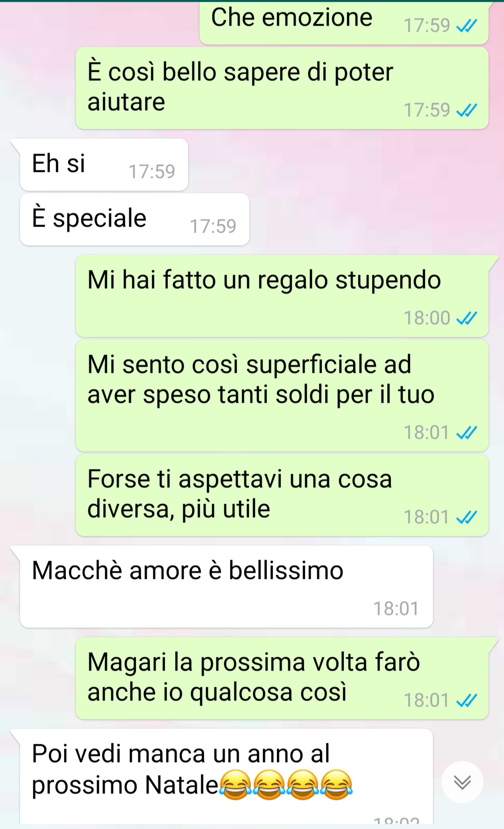Tap the 18:01 timestamp under 'Macchè amore è bellissimo'

pyautogui.click(x=396, y=609)
